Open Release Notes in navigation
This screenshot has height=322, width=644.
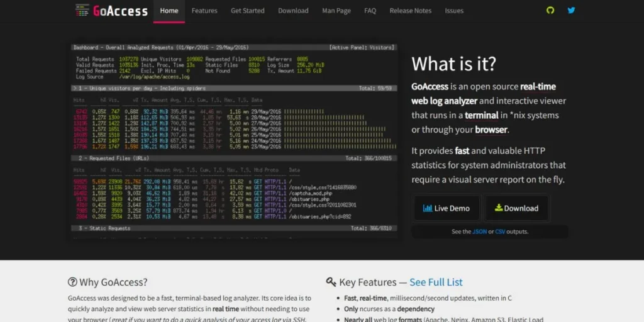[x=411, y=11]
